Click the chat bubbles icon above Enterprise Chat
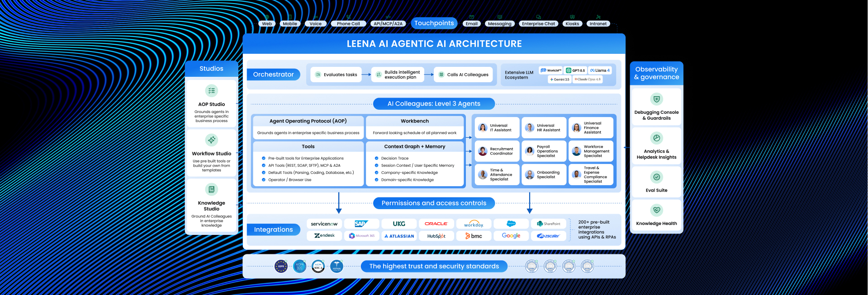Screen dimensions: 868x295 click(x=538, y=17)
